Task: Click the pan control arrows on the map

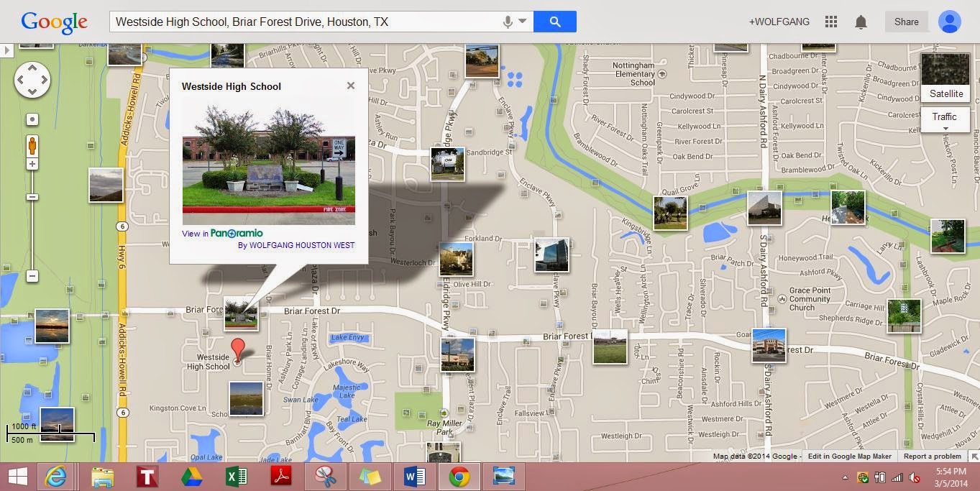Action: (x=32, y=81)
